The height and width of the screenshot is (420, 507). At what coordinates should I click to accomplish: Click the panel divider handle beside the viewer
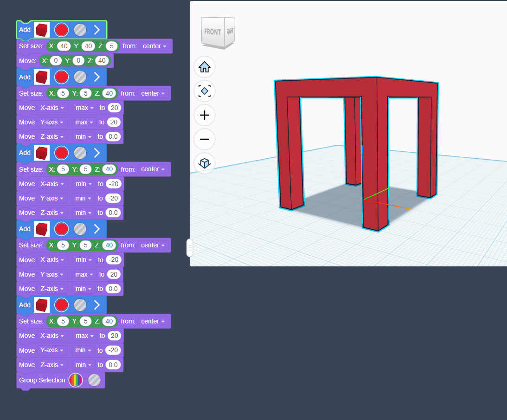(189, 248)
